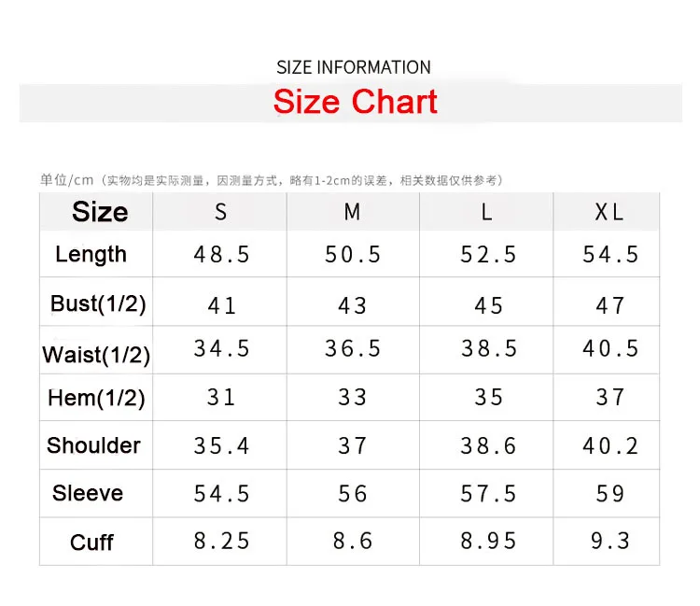Select the S column header
This screenshot has height=606, width=700.
(x=220, y=212)
